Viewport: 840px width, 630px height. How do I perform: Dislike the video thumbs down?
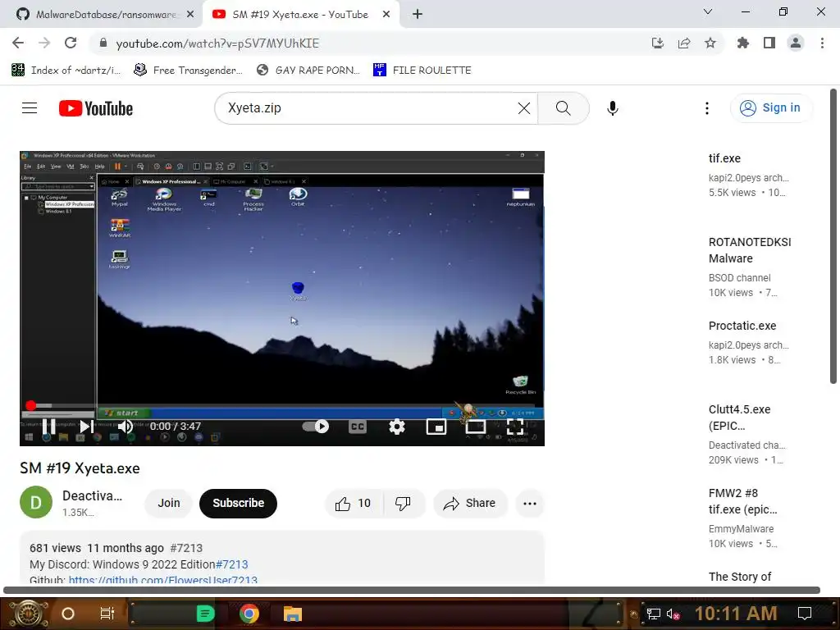[x=403, y=503]
